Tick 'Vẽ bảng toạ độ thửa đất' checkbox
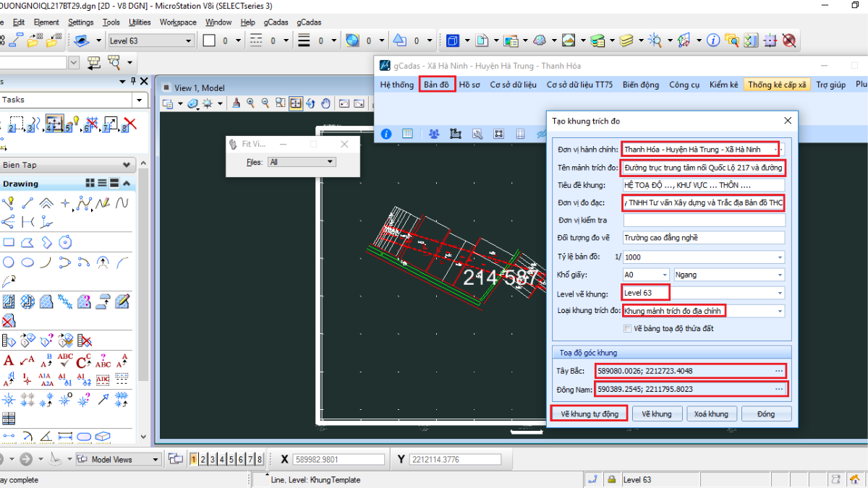This screenshot has width=868, height=488. pos(628,329)
